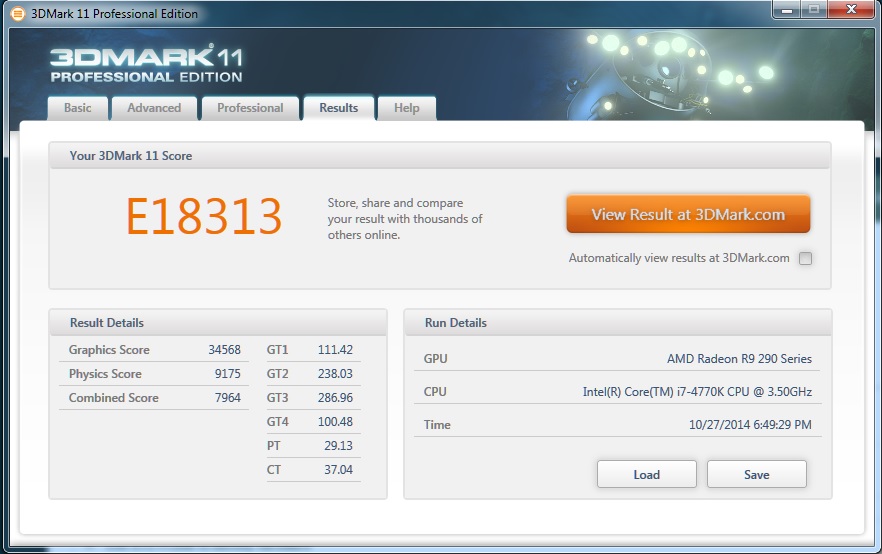This screenshot has width=882, height=554.
Task: Click the Run Details panel header
Action: (x=618, y=323)
